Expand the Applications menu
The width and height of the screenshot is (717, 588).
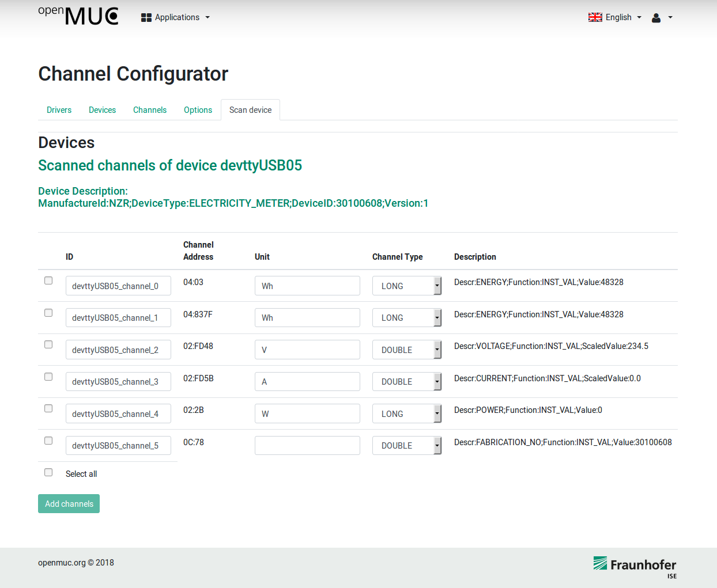(177, 17)
